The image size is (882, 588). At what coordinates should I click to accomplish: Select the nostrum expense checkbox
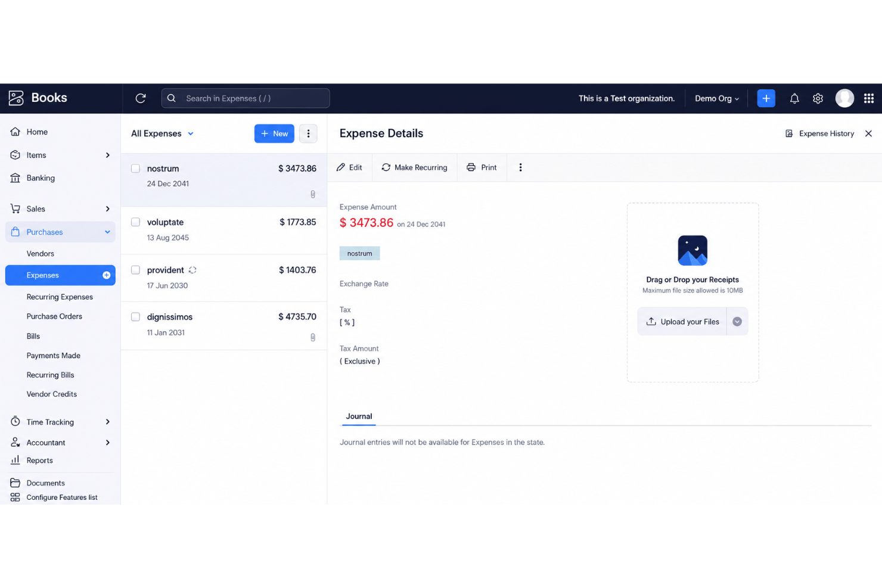pyautogui.click(x=136, y=169)
